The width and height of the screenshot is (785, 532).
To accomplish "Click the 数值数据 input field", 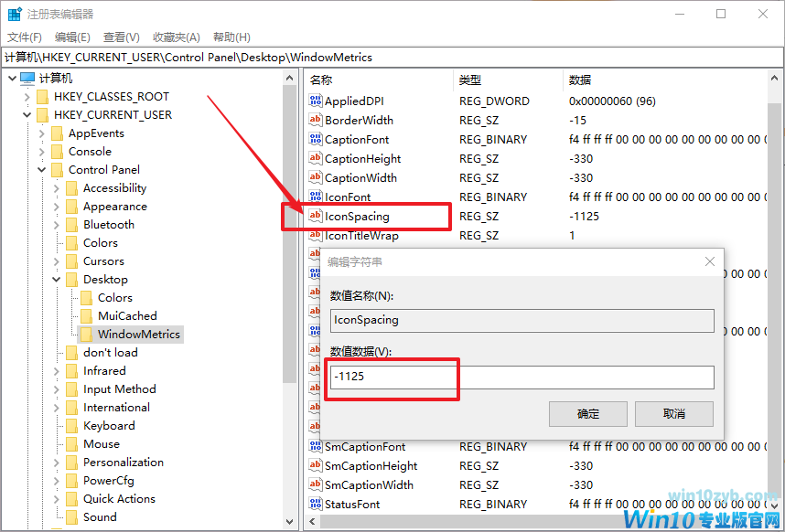I will (x=522, y=378).
